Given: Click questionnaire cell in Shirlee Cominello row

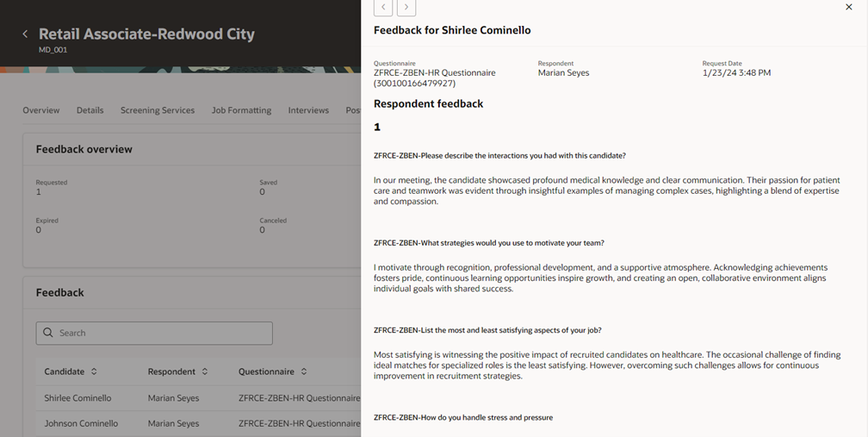Looking at the screenshot, I should pyautogui.click(x=300, y=398).
